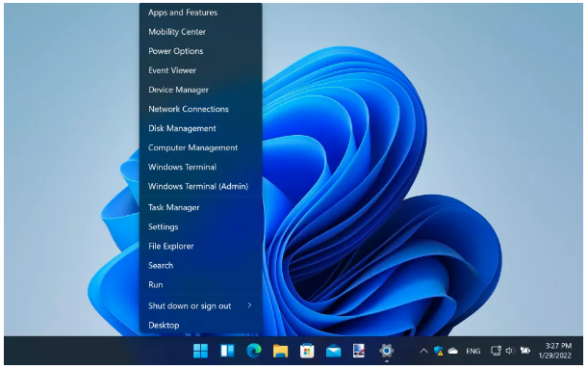Click Settings in the context menu
The width and height of the screenshot is (588, 369).
(x=200, y=226)
